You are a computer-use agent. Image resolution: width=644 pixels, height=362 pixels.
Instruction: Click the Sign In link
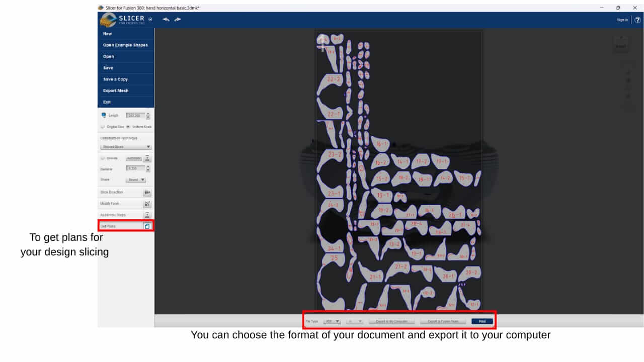622,20
